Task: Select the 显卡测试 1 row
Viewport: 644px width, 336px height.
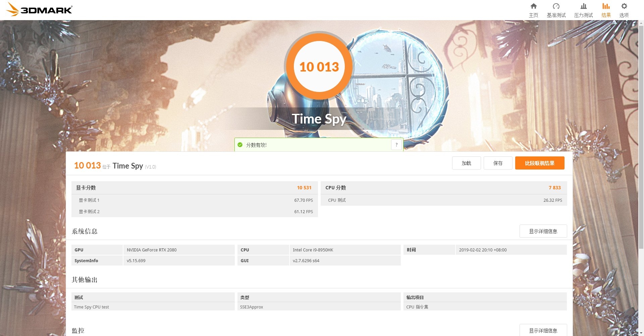Action: pos(195,200)
